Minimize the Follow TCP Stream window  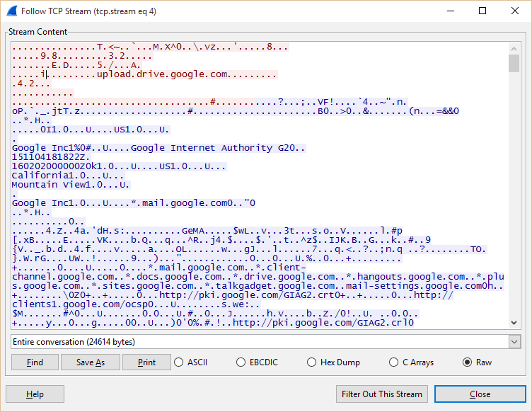coord(450,11)
